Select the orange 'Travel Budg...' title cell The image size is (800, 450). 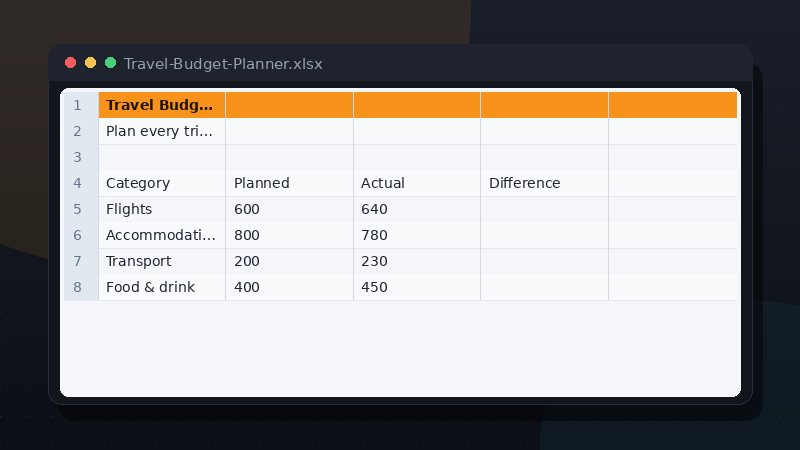[x=162, y=105]
